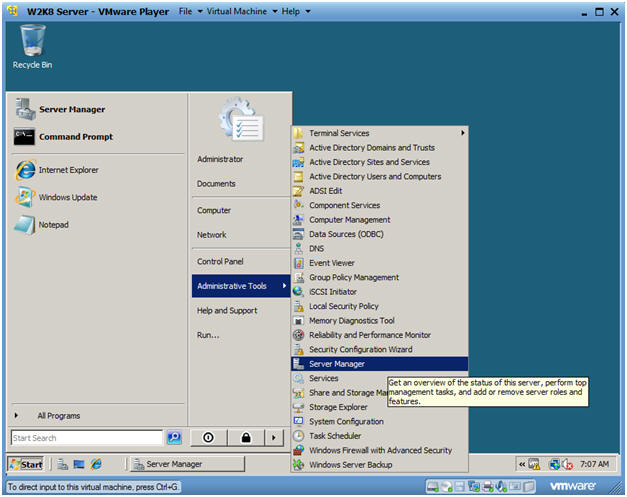Click in the Start Search field
Image resolution: width=627 pixels, height=497 pixels.
[87, 438]
